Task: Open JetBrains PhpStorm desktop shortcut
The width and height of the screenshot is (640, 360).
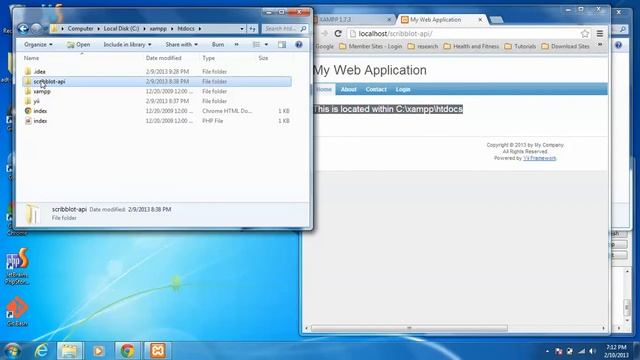Action: click(17, 266)
